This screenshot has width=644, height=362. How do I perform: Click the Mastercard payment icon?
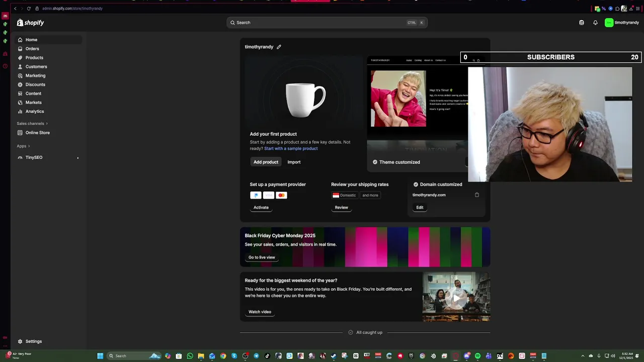point(282,195)
